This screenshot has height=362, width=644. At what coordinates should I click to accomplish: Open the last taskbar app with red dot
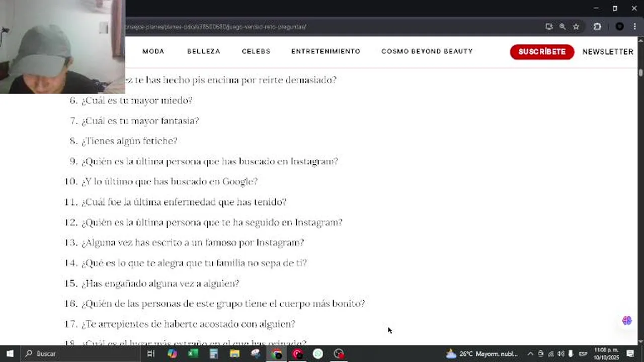tap(339, 353)
